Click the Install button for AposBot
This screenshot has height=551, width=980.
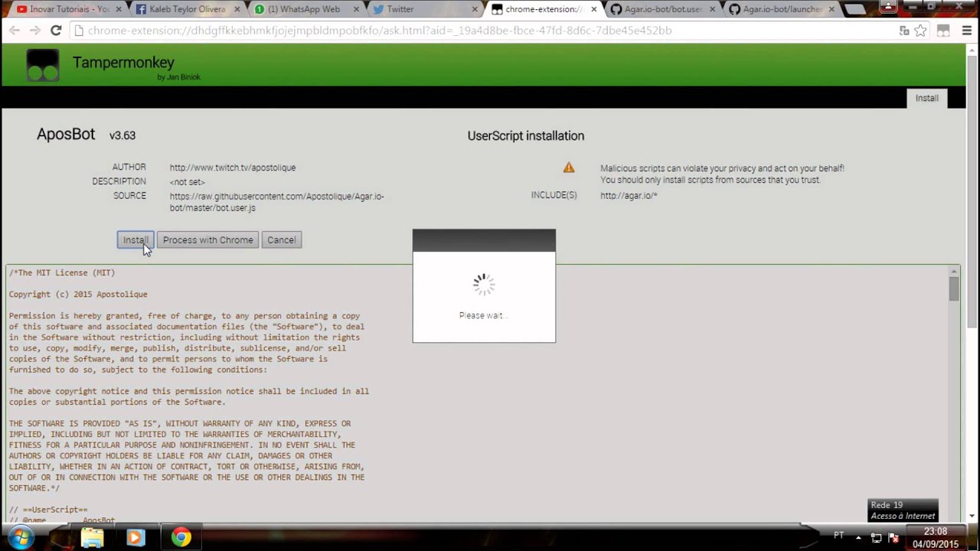pyautogui.click(x=136, y=240)
